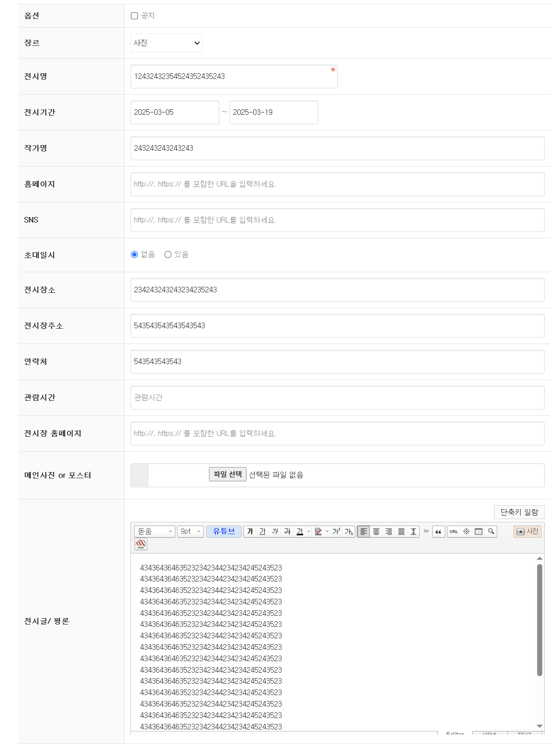560x744 pixels.
Task: Click the 관람시간 input field
Action: coord(338,398)
